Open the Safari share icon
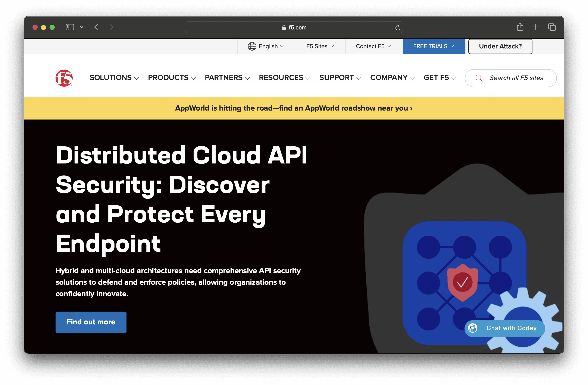The width and height of the screenshot is (588, 385). coord(520,27)
